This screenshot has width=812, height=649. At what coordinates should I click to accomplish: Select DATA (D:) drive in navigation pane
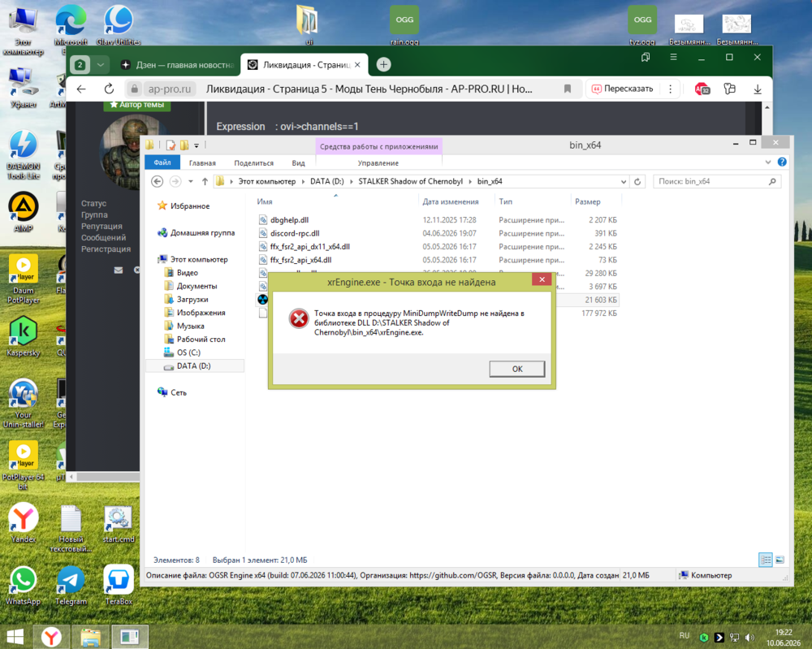[193, 366]
